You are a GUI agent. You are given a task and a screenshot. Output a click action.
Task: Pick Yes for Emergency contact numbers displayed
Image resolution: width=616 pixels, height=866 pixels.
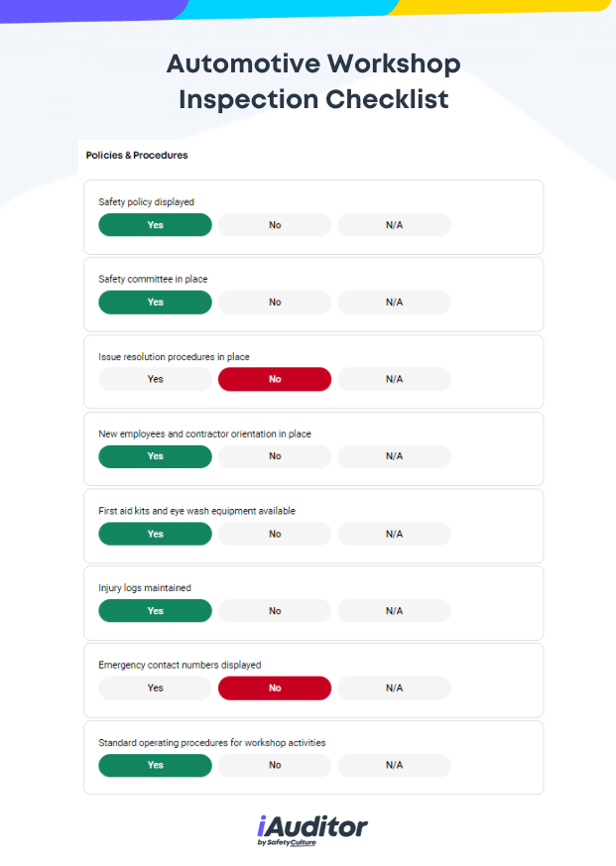[x=156, y=687]
